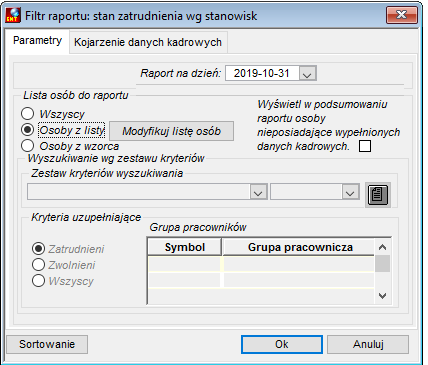Tick the checkbox after 'danych kadrowych.'
The width and height of the screenshot is (428, 365).
(365, 146)
